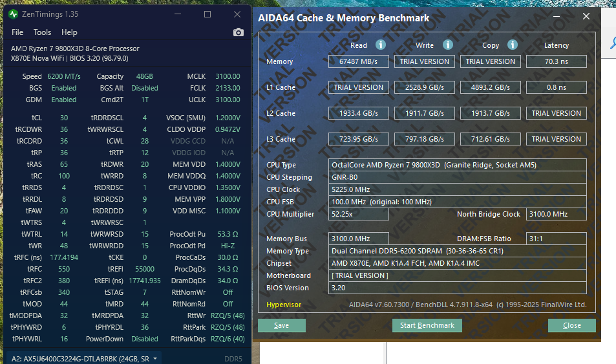Click the BGS Alt value Disabled

coord(145,88)
